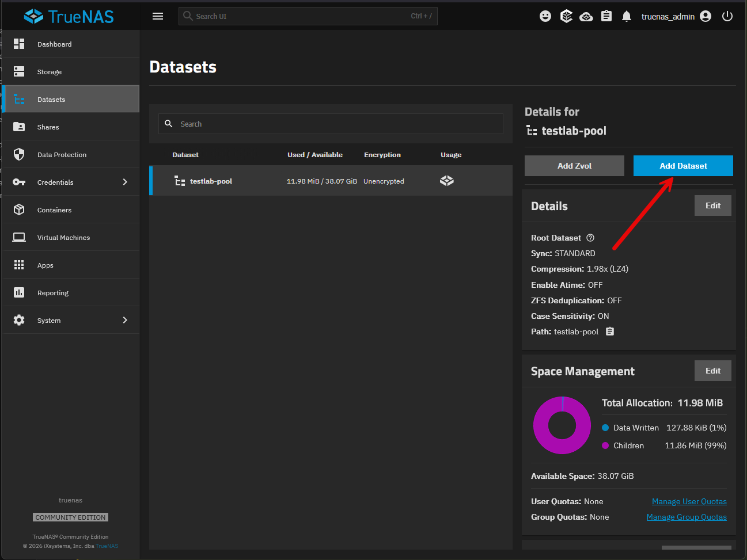Image resolution: width=747 pixels, height=560 pixels.
Task: Open Manage Group Quotas
Action: click(x=687, y=517)
